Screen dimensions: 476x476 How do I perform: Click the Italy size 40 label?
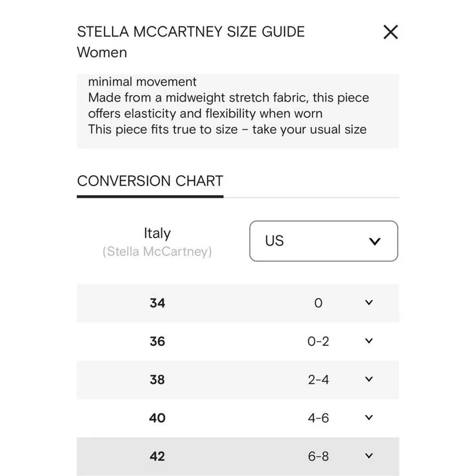(x=157, y=418)
